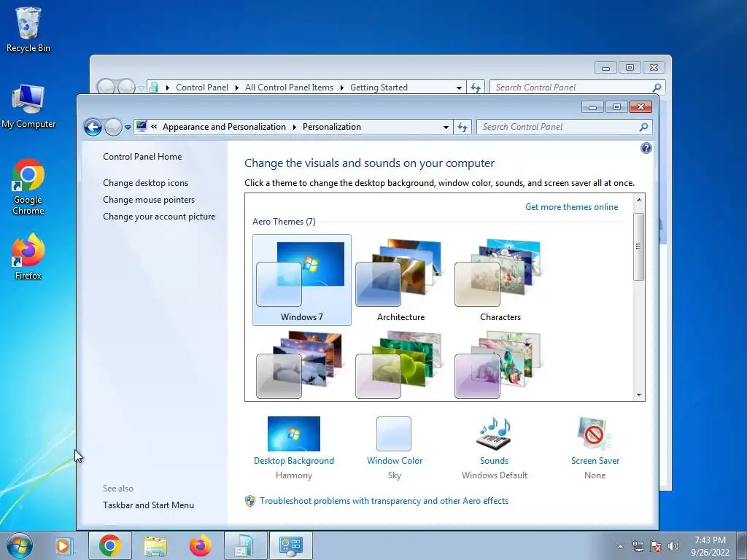The image size is (747, 560).
Task: Expand arrow after Control Panel in back window
Action: click(237, 87)
